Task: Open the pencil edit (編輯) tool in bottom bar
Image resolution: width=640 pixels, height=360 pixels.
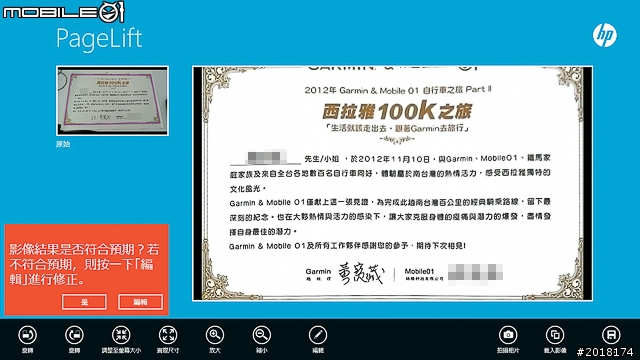Action: coord(318,335)
